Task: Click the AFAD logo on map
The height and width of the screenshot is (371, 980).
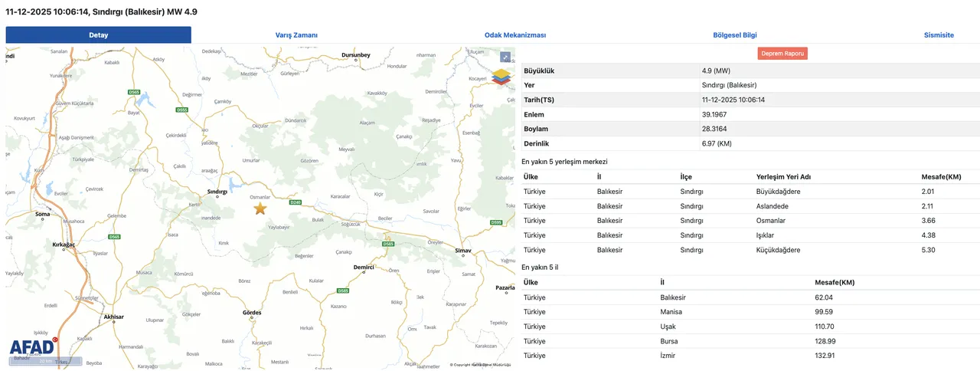Action: (x=31, y=347)
